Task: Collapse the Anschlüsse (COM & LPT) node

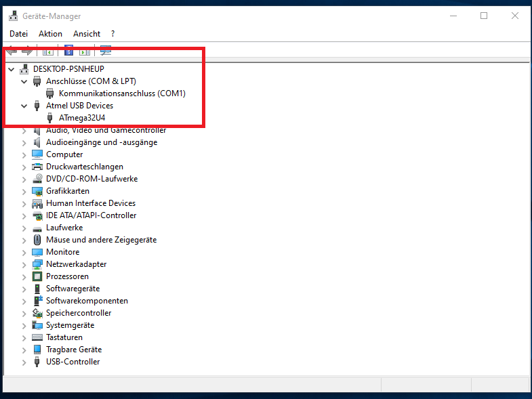Action: click(x=24, y=82)
